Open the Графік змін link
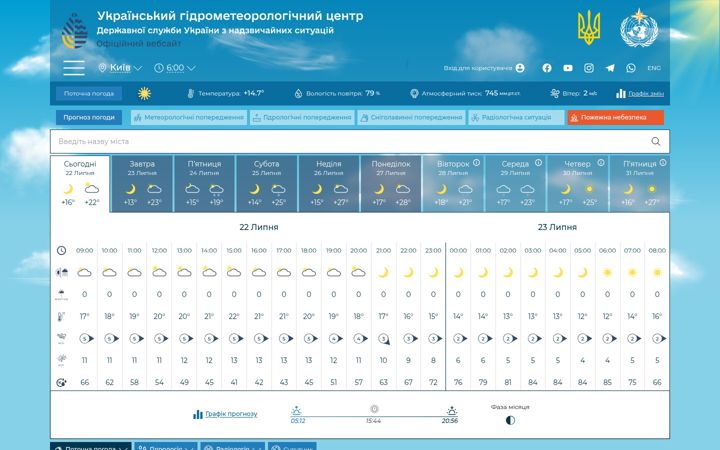 646,94
